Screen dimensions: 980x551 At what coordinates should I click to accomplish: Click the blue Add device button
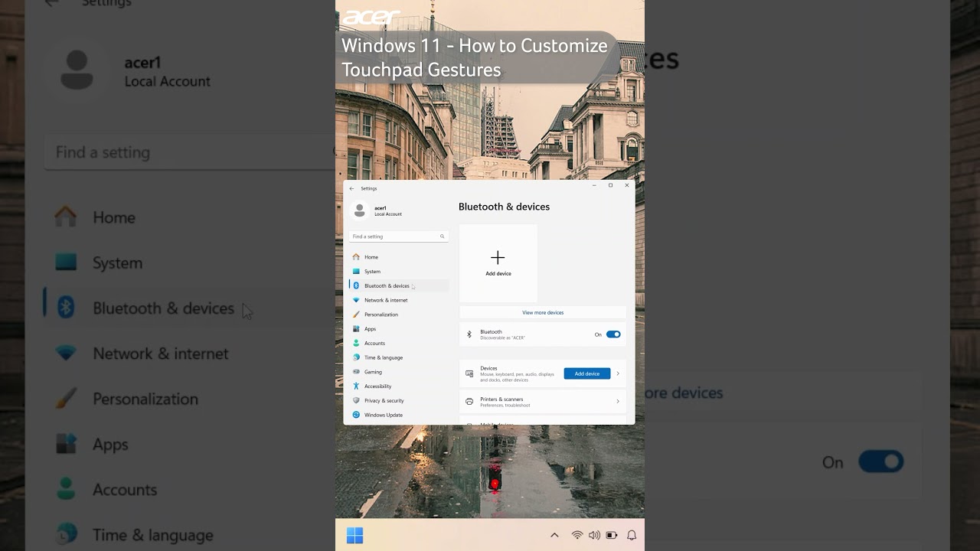click(587, 373)
